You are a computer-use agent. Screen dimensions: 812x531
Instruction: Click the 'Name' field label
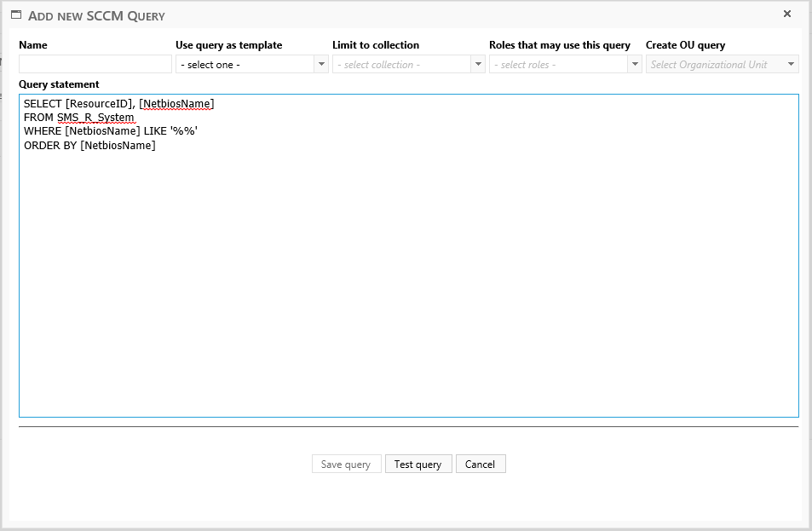pos(33,45)
